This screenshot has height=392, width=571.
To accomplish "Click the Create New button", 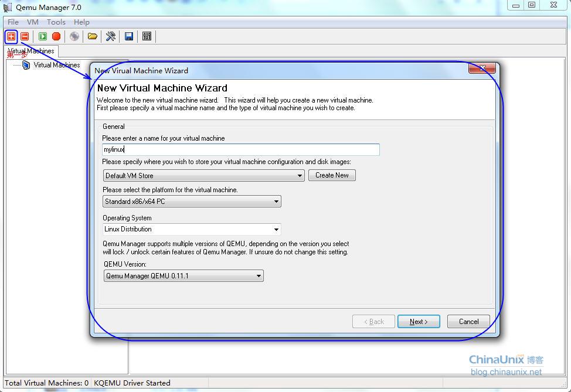I will click(x=332, y=175).
